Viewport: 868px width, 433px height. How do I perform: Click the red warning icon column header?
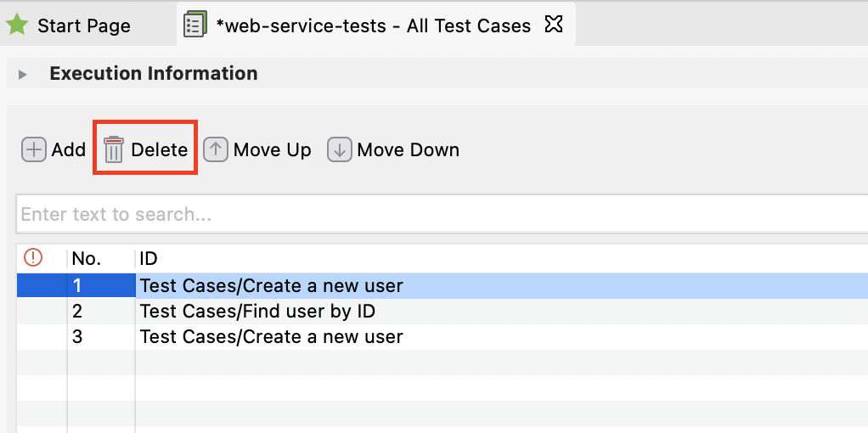[x=33, y=258]
